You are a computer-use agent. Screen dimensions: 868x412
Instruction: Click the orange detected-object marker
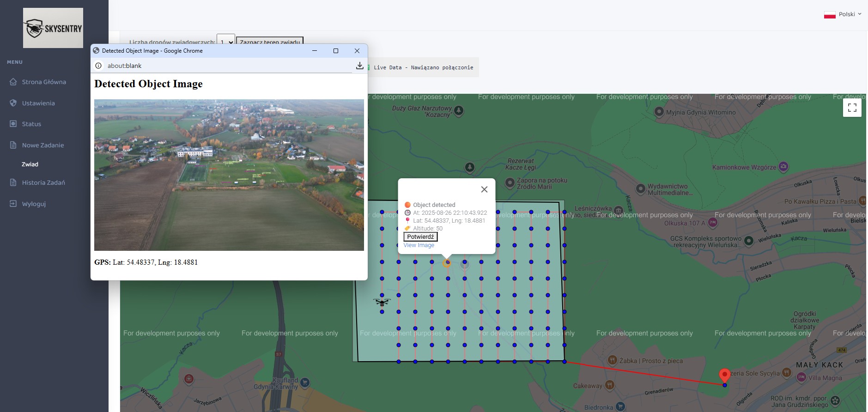[446, 263]
